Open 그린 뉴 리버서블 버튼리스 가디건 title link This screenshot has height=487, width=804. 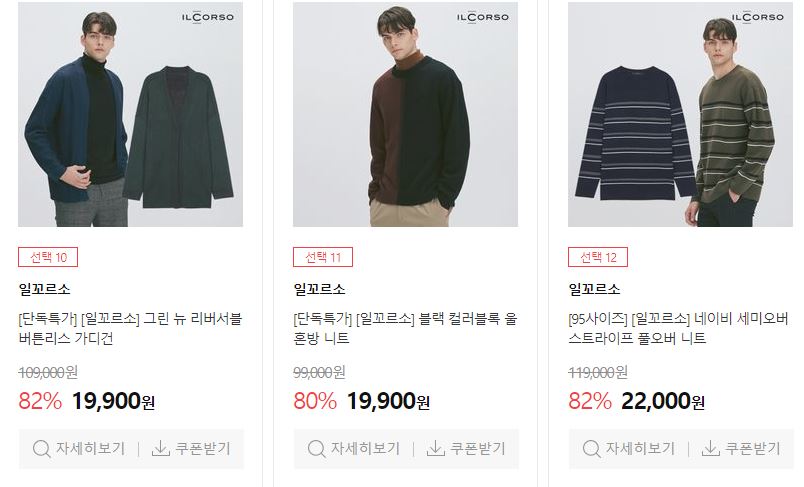pyautogui.click(x=130, y=329)
